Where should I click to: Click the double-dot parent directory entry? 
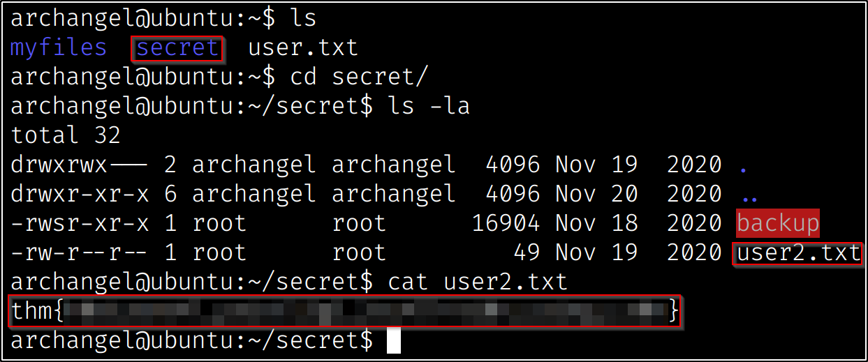750,197
